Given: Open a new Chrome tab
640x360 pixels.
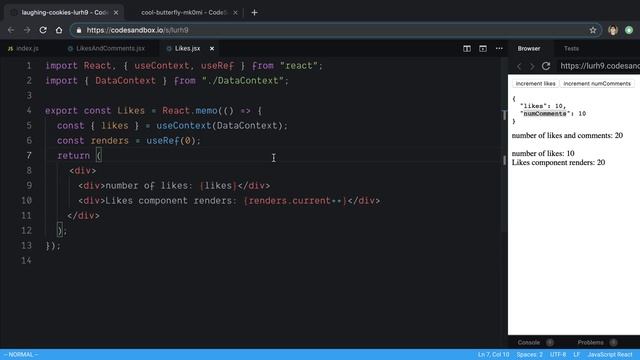Looking at the screenshot, I should click(254, 13).
